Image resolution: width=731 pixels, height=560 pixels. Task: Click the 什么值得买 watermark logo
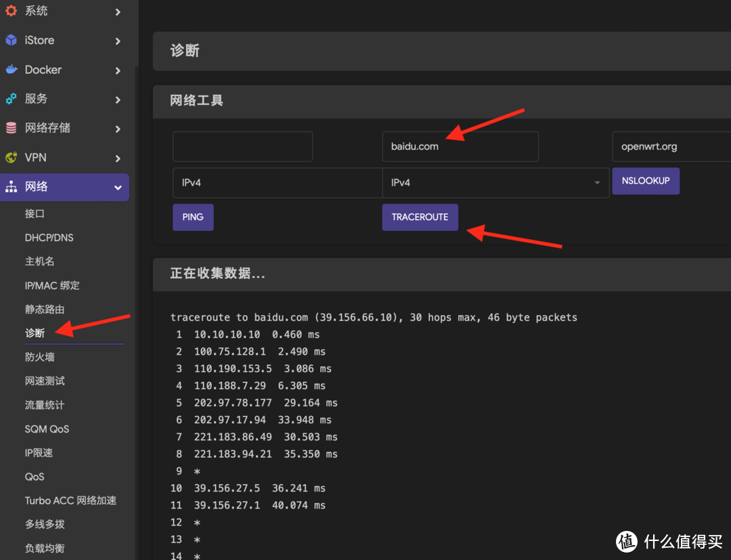pyautogui.click(x=626, y=542)
